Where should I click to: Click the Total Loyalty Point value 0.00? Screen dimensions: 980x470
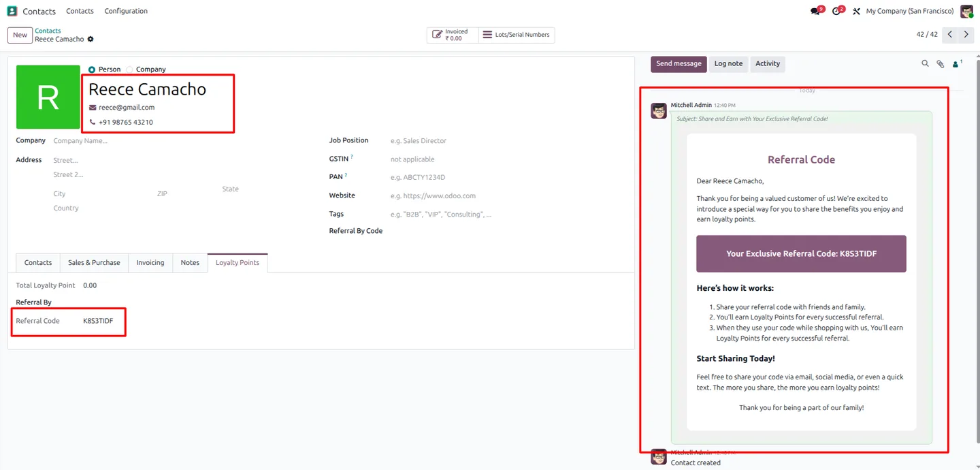90,286
